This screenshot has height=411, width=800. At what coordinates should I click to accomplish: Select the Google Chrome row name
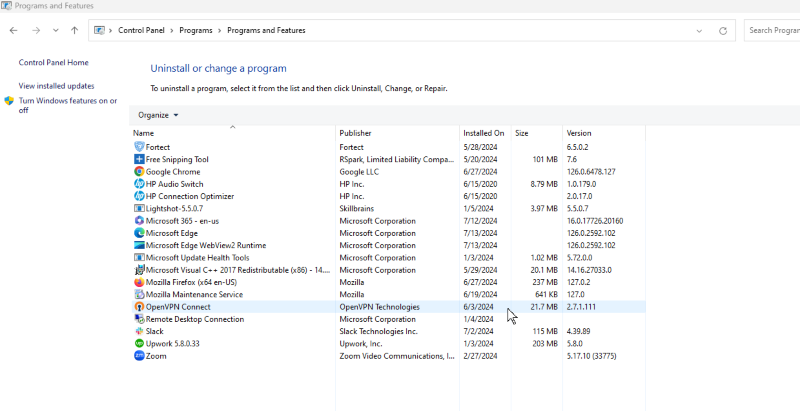coord(173,172)
